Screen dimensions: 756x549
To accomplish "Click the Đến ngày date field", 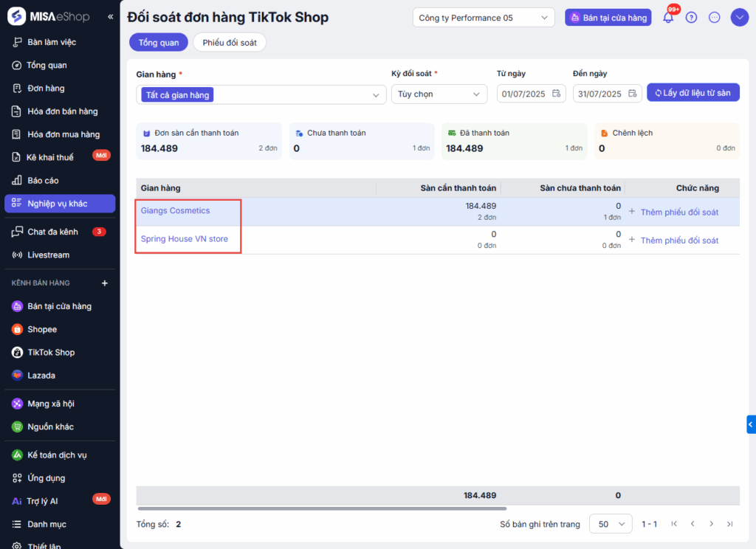I will coord(607,94).
